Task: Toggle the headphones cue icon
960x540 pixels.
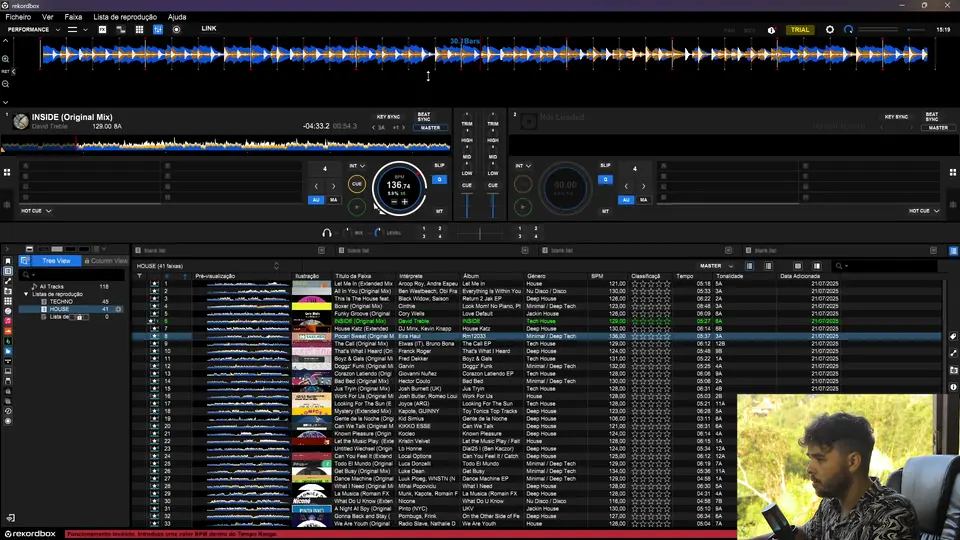Action: coord(326,233)
